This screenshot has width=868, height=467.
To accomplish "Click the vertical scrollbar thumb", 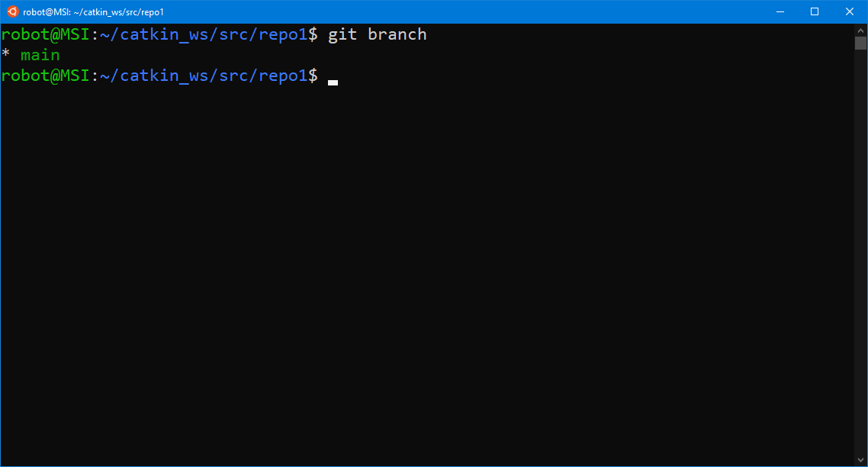I will [x=860, y=43].
